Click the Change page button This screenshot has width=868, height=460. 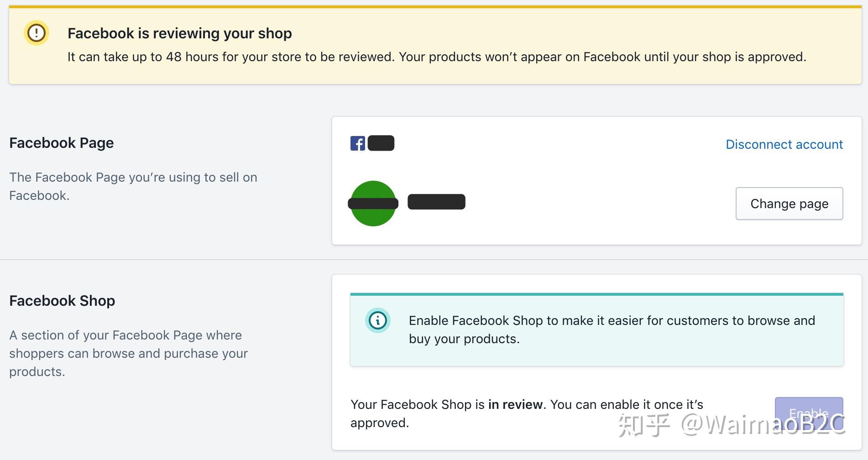[789, 204]
